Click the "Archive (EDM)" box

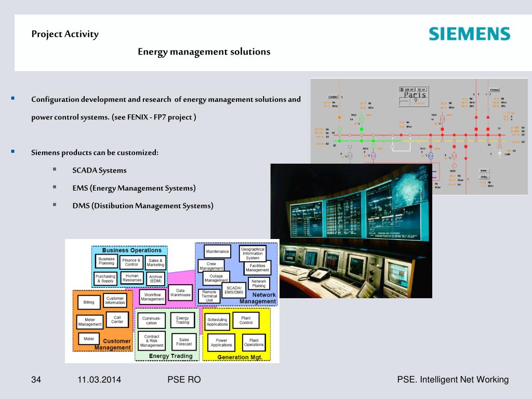(156, 278)
